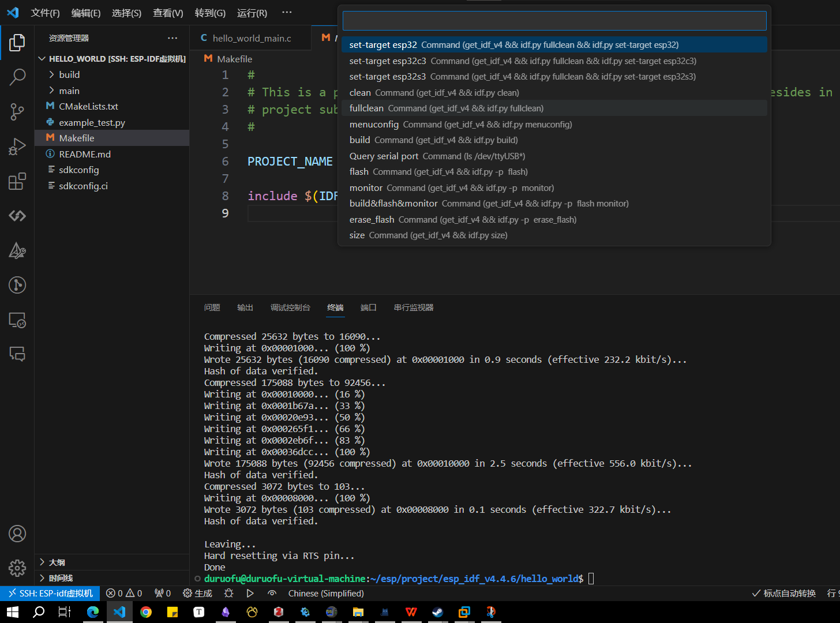Click the chat panel icon in activity bar
This screenshot has width=840, height=623.
(x=17, y=354)
